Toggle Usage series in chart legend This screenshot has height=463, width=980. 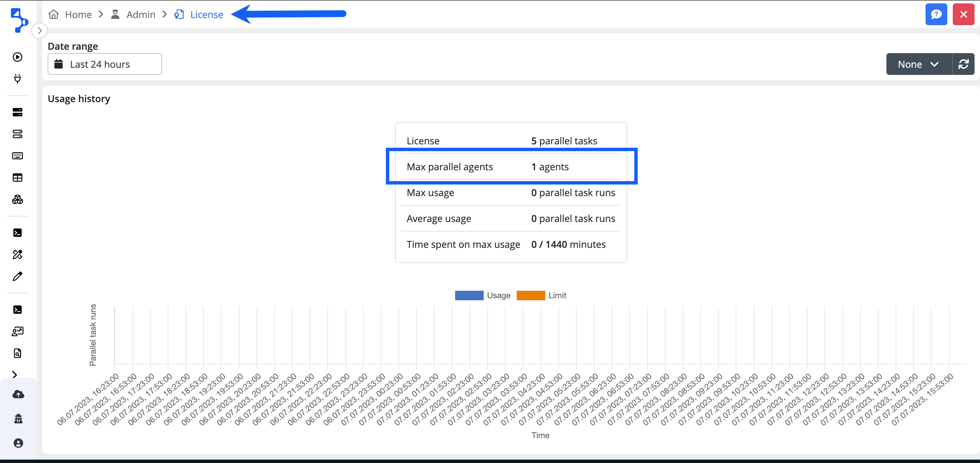coord(499,296)
